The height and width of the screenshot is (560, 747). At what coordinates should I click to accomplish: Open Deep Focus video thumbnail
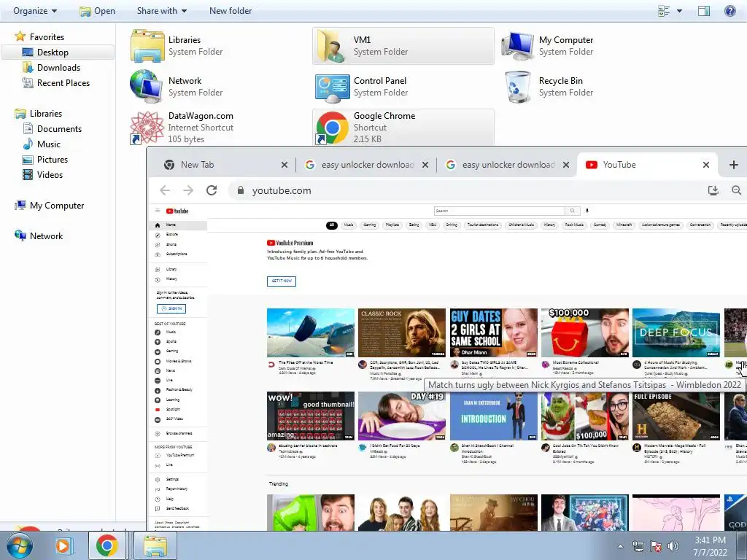[x=676, y=332]
